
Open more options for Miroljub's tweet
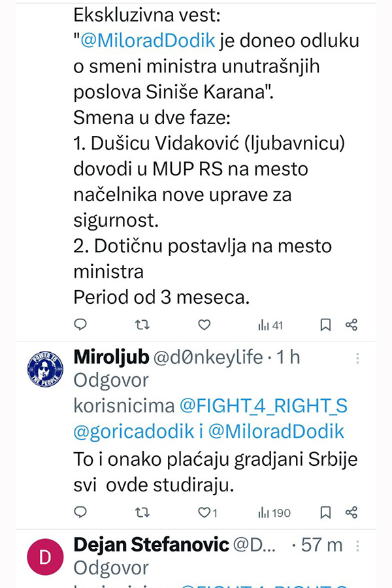coord(357,359)
